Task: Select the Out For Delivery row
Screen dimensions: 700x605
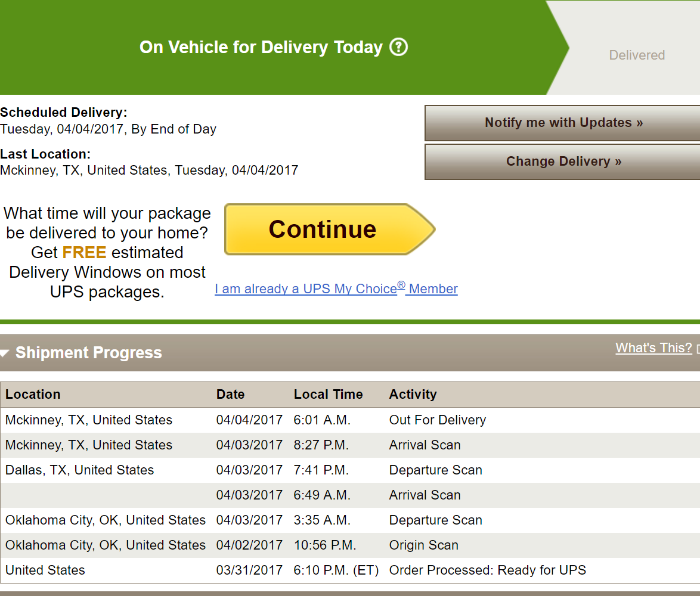Action: [350, 420]
